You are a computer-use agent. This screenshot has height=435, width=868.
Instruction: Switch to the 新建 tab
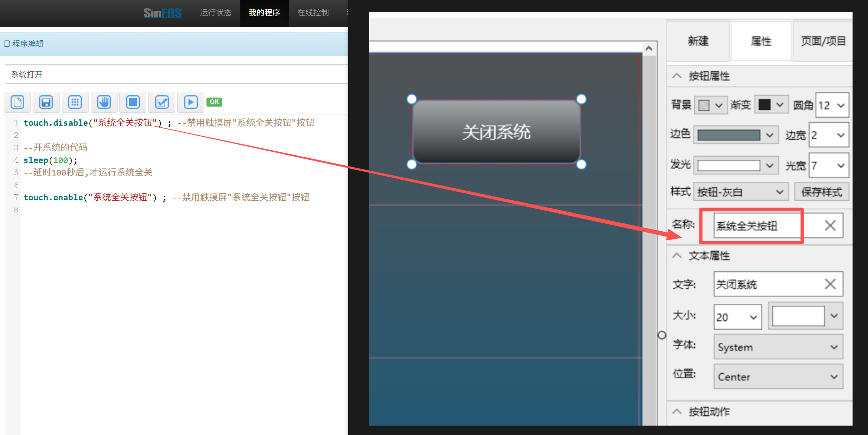[x=698, y=41]
